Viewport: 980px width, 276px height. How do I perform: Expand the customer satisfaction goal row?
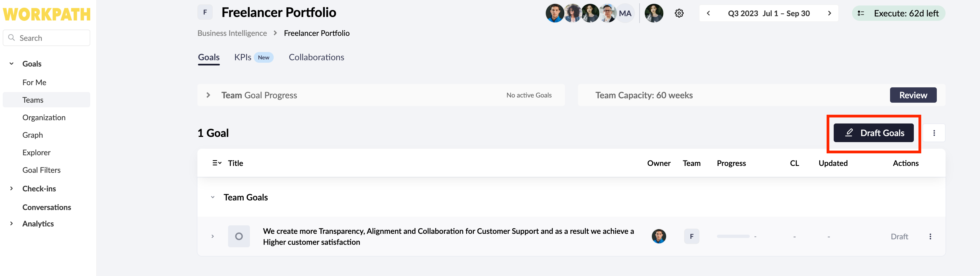tap(213, 236)
